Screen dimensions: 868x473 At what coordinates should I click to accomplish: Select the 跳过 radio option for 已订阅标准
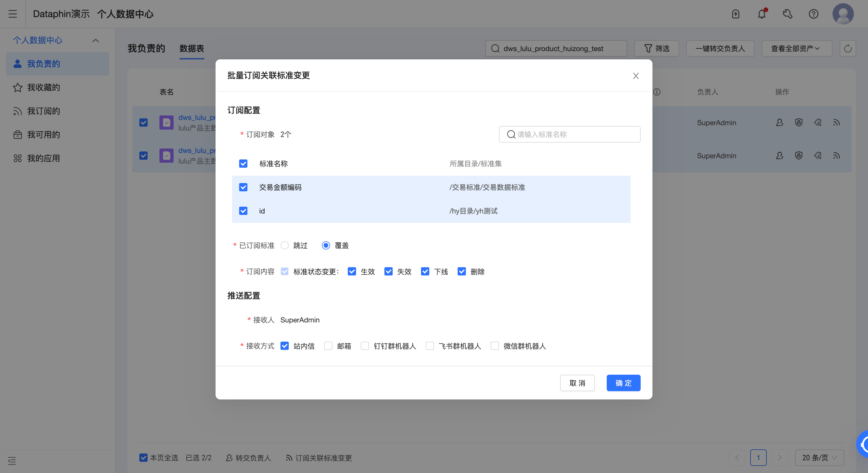(x=285, y=245)
